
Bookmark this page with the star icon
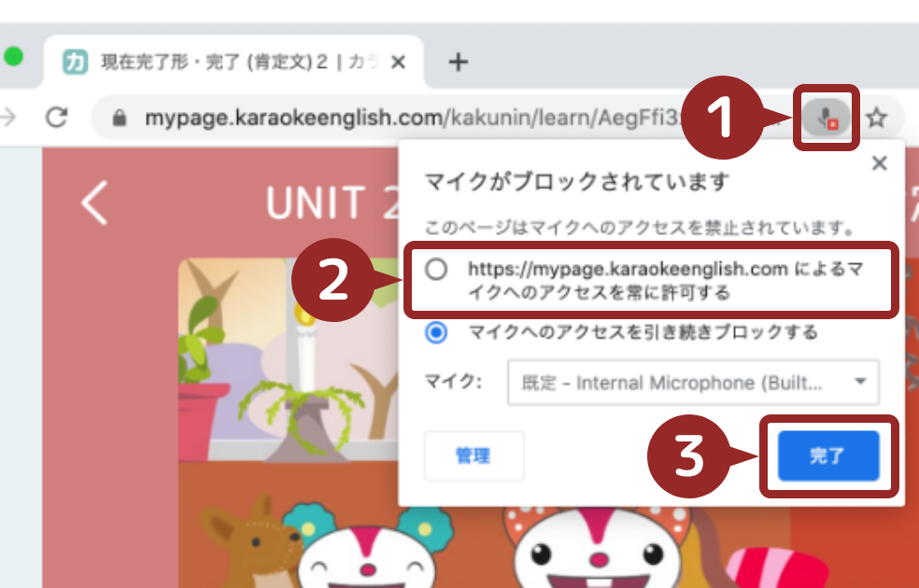coord(877,118)
